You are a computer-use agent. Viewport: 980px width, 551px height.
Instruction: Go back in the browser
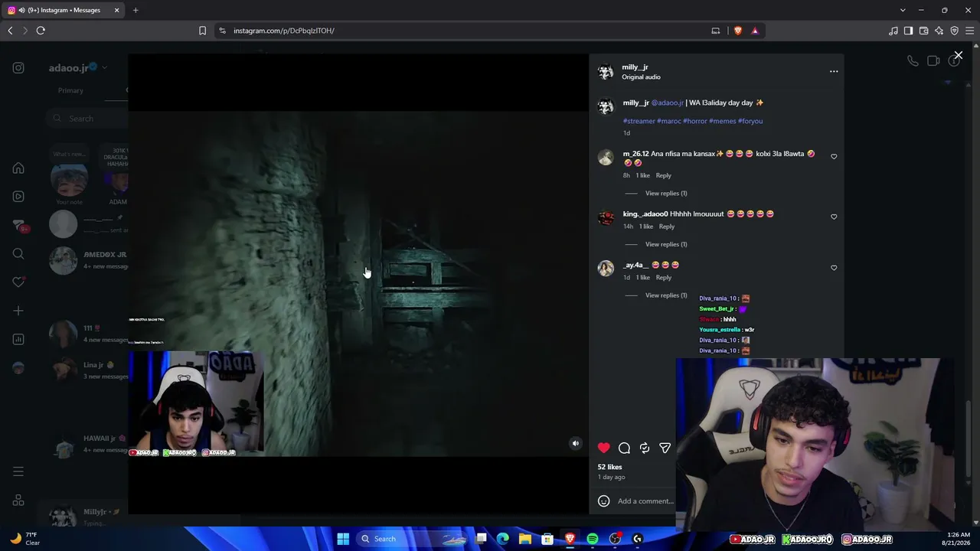(x=10, y=31)
